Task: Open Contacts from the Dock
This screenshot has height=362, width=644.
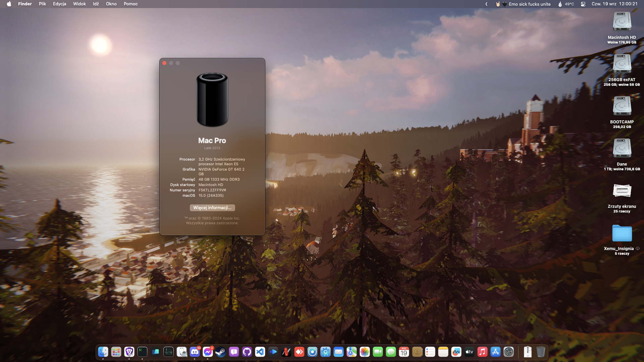Action: [417, 352]
